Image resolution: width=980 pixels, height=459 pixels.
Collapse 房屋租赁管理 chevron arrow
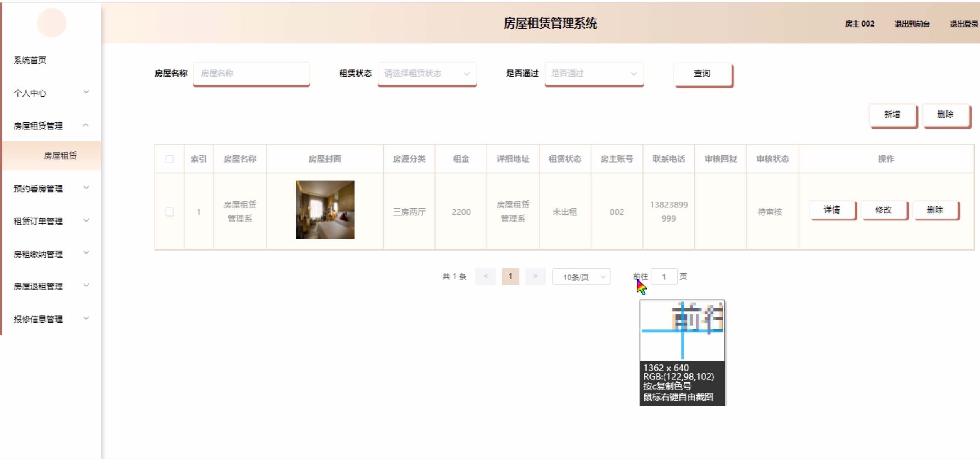(x=86, y=125)
